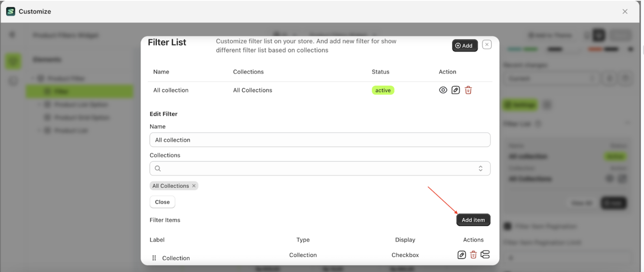Viewport: 644px width, 272px height.
Task: Dismiss the Filter List dialog
Action: (x=487, y=44)
